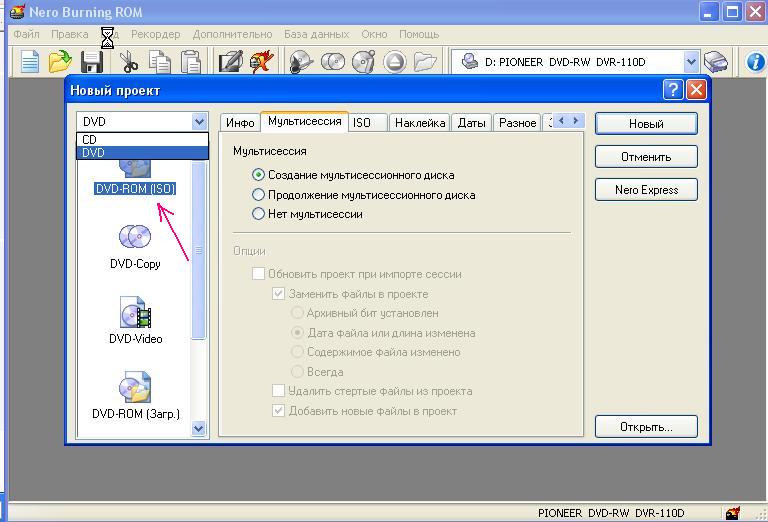
Task: Click the New compilation document icon
Action: tap(30, 62)
